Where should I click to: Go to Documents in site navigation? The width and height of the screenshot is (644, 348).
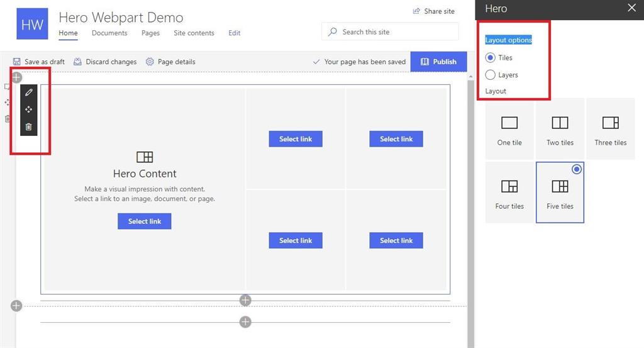click(109, 33)
